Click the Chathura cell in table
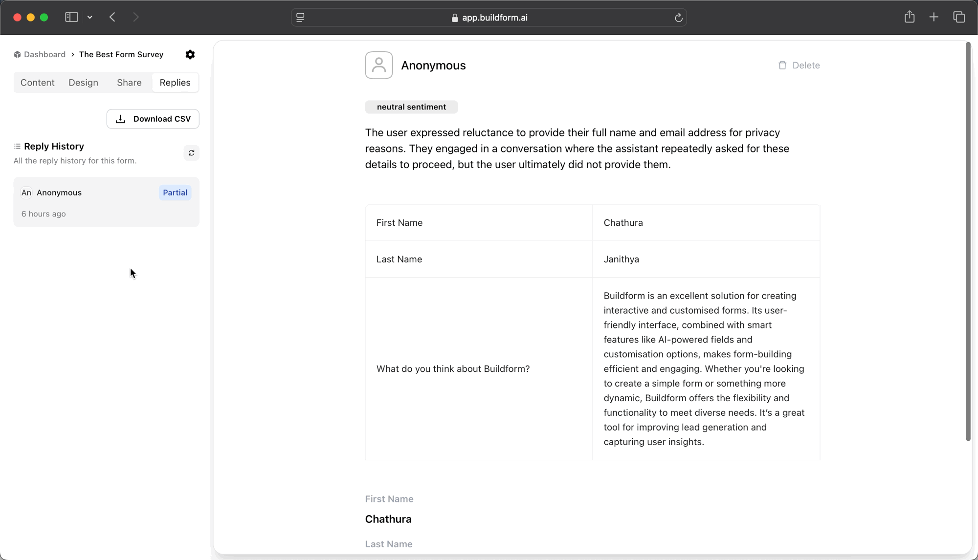This screenshot has height=560, width=978. [706, 222]
